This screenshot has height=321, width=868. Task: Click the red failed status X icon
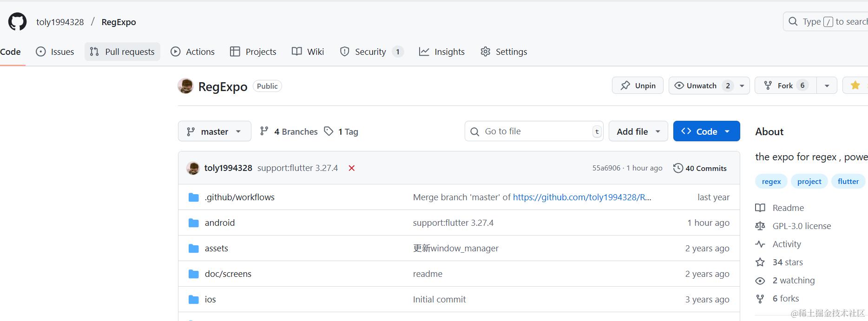tap(352, 168)
